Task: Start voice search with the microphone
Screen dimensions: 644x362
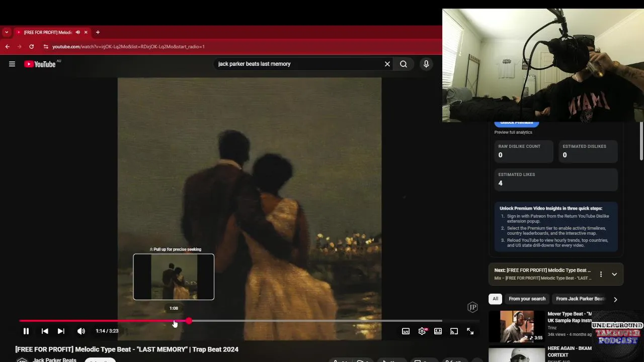Action: 426,64
